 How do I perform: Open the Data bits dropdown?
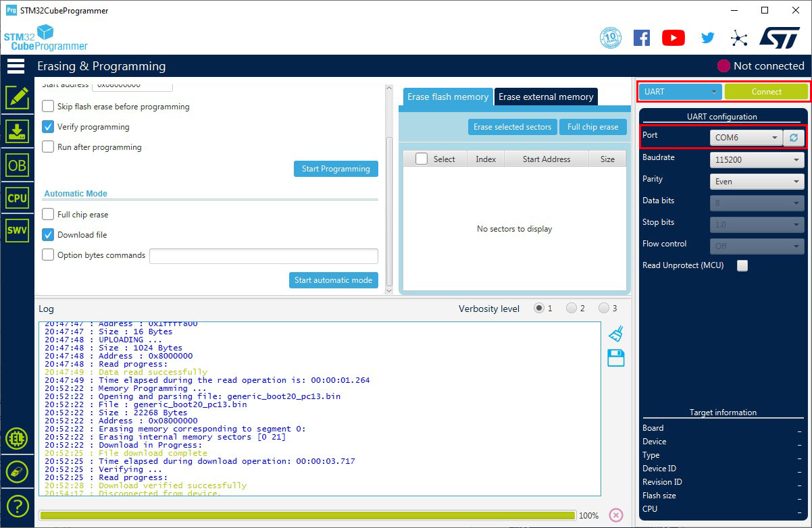tap(757, 203)
